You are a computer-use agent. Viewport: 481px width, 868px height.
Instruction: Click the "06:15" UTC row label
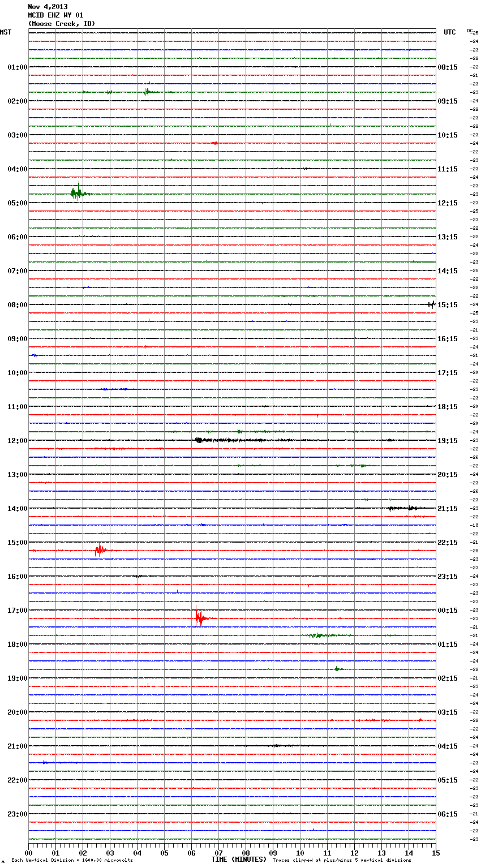[x=448, y=814]
